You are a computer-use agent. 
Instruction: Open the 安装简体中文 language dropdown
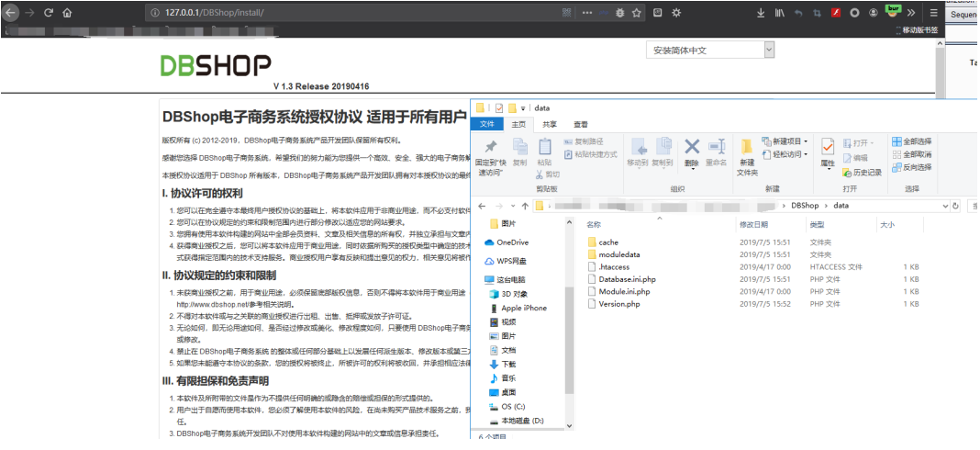tap(710, 51)
